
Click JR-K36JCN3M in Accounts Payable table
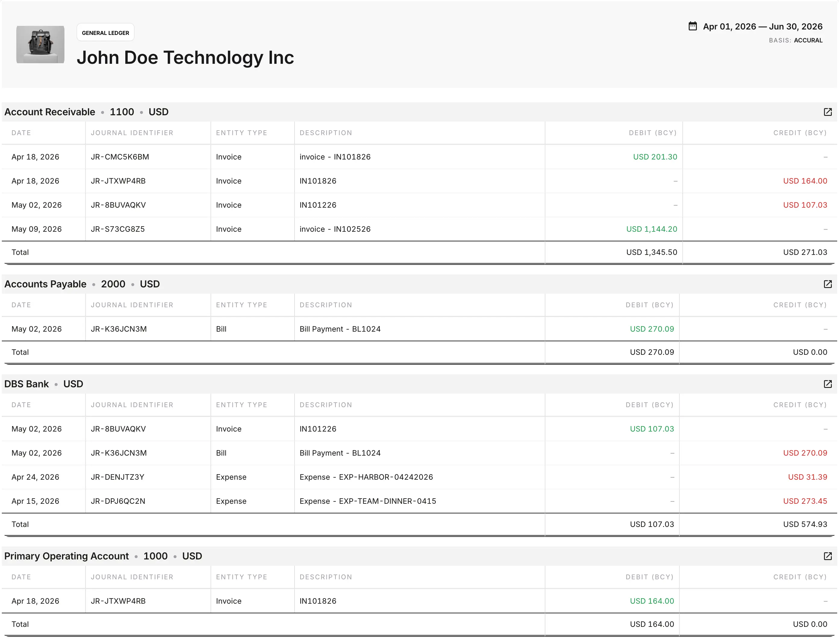tap(119, 329)
